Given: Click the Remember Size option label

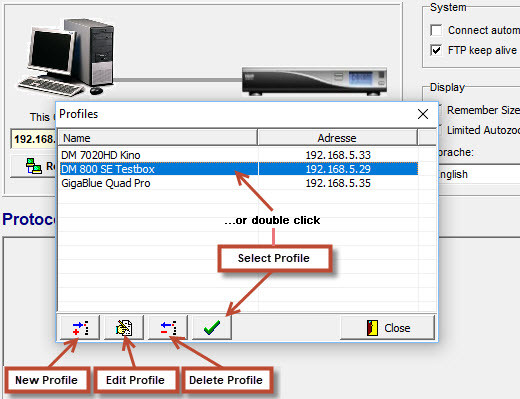Looking at the screenshot, I should click(x=483, y=110).
